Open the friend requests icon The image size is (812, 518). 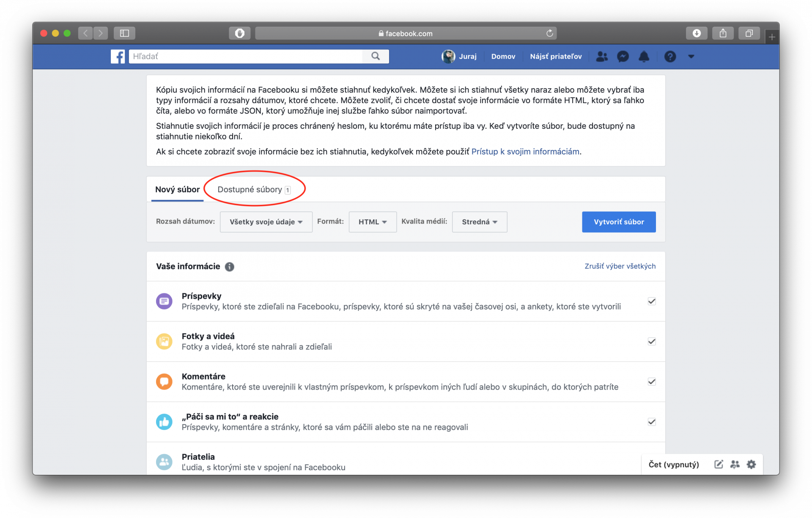(x=601, y=56)
